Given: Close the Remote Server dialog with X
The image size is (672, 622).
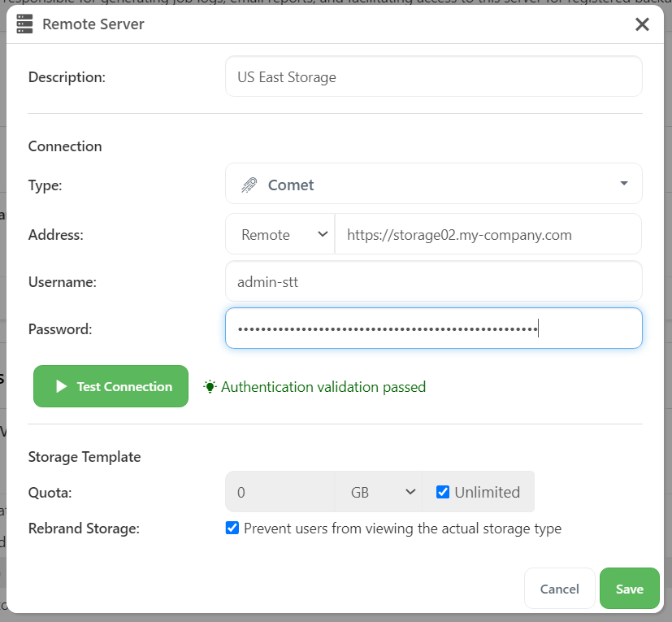Looking at the screenshot, I should tap(642, 24).
